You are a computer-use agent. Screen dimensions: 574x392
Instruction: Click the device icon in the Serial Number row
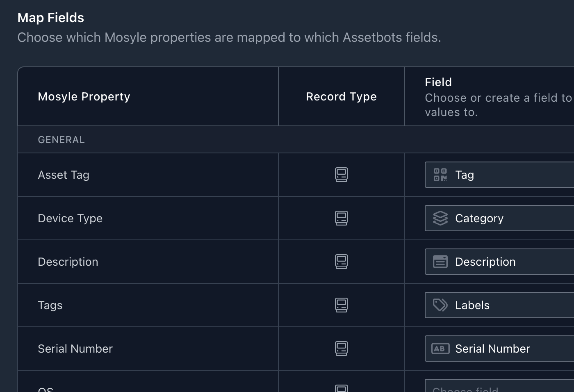point(342,349)
